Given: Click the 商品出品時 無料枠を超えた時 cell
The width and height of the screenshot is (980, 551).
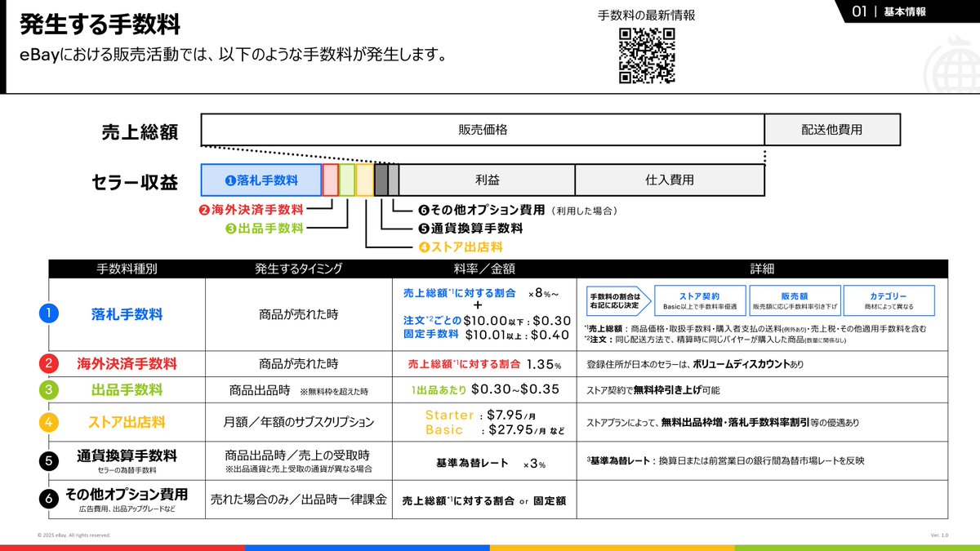Looking at the screenshot, I should point(298,390).
